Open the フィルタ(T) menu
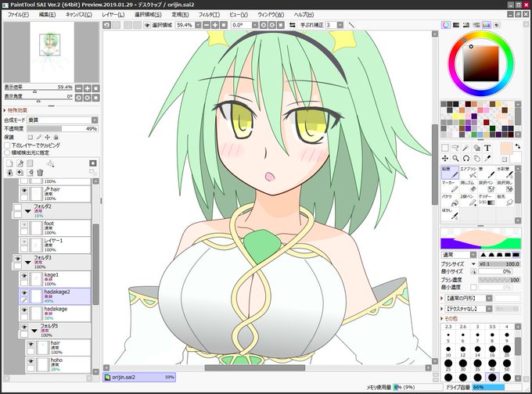Screen dimensions: 532x394 (x=209, y=15)
